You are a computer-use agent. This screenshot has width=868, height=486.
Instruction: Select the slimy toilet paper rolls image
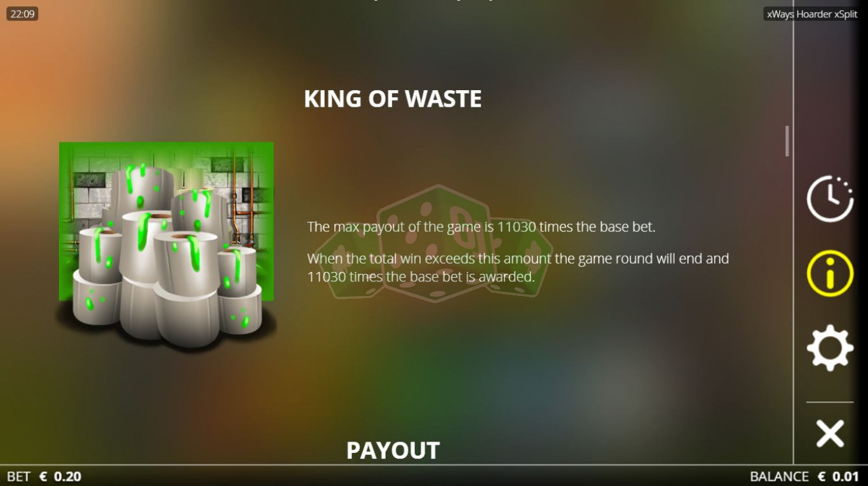pos(166,245)
